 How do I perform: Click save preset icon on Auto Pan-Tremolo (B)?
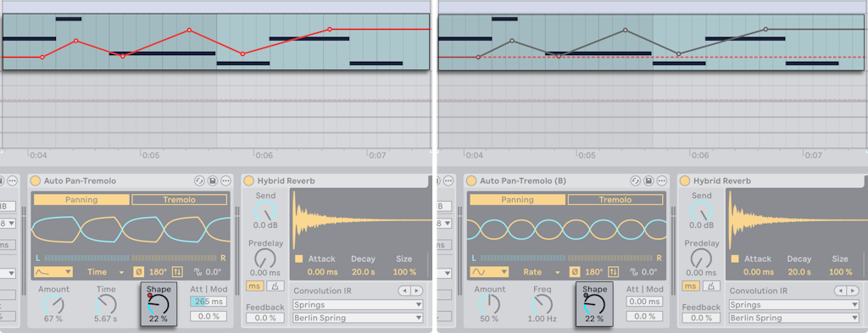(x=648, y=180)
